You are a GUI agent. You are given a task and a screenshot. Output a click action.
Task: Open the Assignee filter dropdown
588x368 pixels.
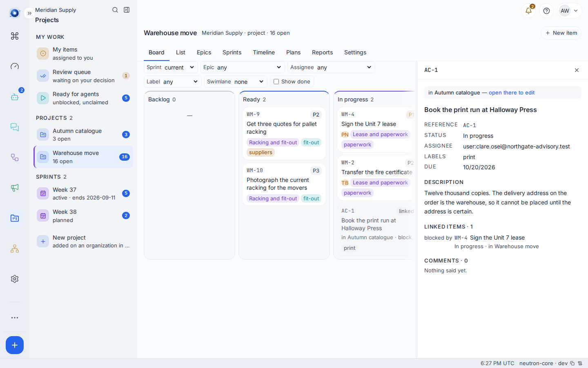[331, 67]
